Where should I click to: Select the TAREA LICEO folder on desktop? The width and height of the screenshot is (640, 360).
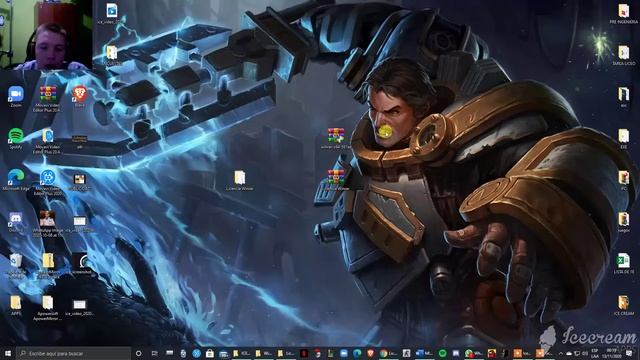[x=623, y=55]
